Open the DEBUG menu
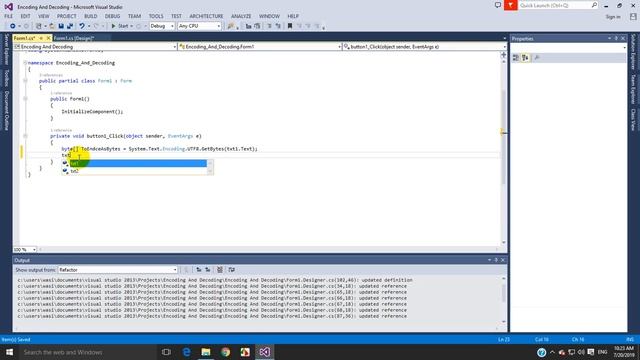Viewport: 640px width, 360px height. pos(112,16)
